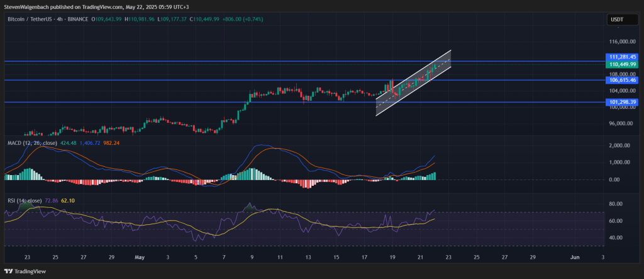Click the green 110,449.99 current price label

pos(621,64)
